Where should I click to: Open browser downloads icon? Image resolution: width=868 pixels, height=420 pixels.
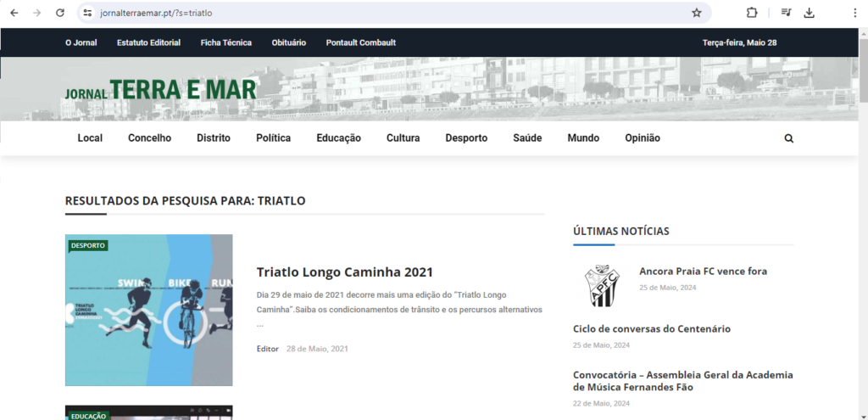click(810, 13)
